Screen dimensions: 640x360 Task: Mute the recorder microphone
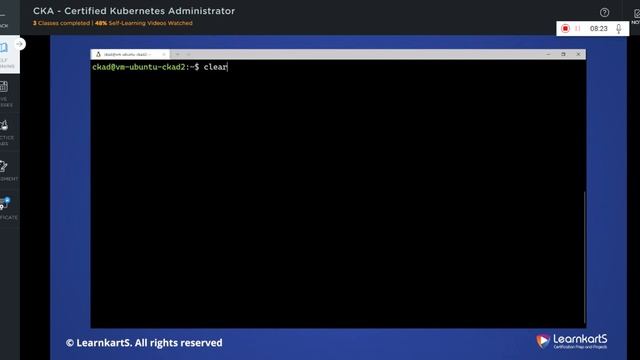(x=619, y=29)
